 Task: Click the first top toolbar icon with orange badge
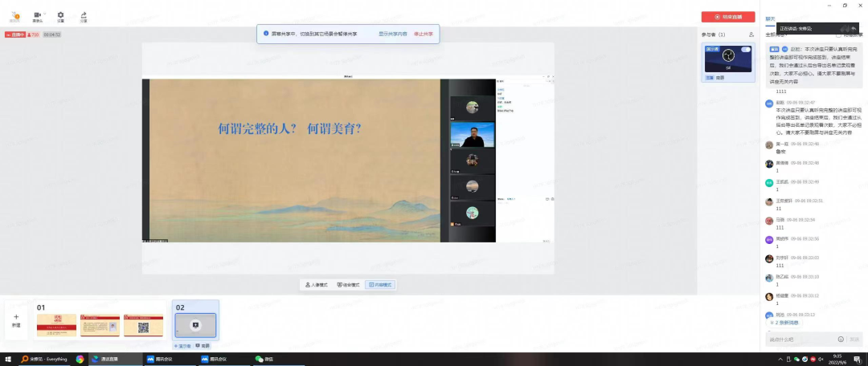[14, 16]
